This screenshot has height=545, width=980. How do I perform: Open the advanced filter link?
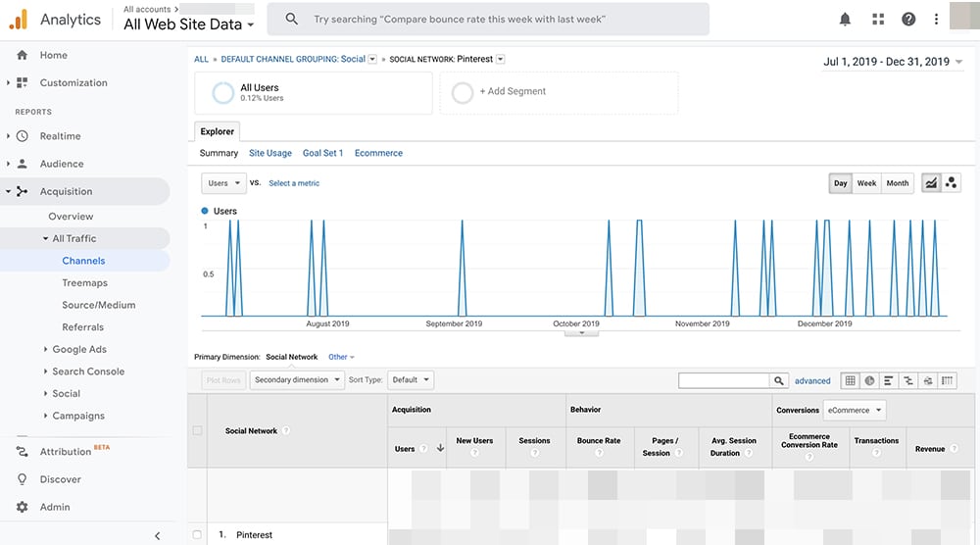812,380
